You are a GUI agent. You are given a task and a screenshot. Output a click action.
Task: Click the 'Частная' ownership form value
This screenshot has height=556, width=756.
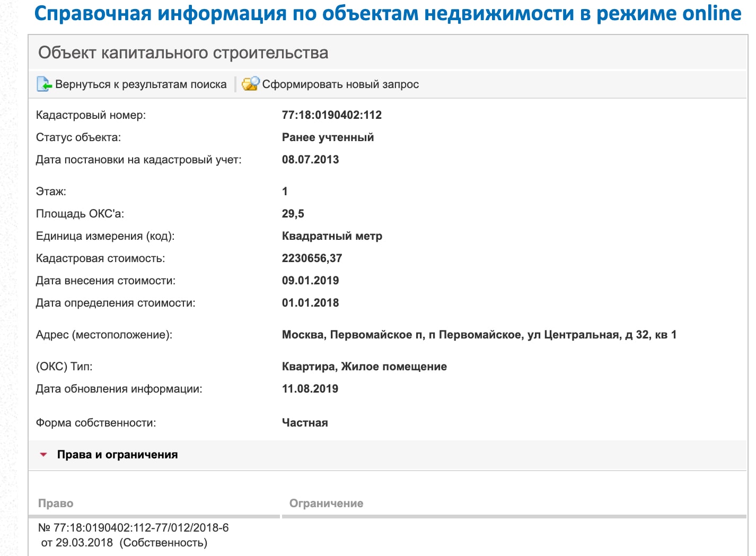tap(305, 423)
